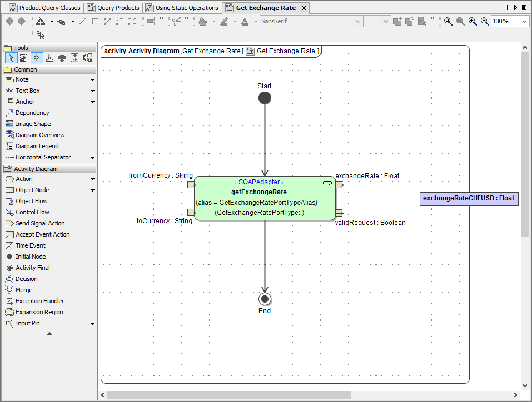Toggle the arrow selection tool
Screen dimensions: 532x402
coord(11,57)
